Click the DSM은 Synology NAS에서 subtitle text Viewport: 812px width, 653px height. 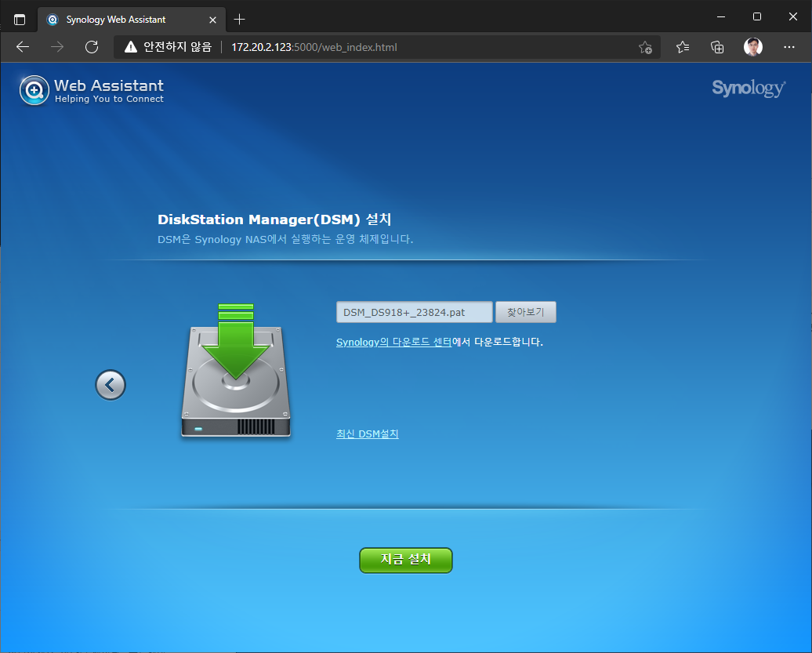point(285,239)
